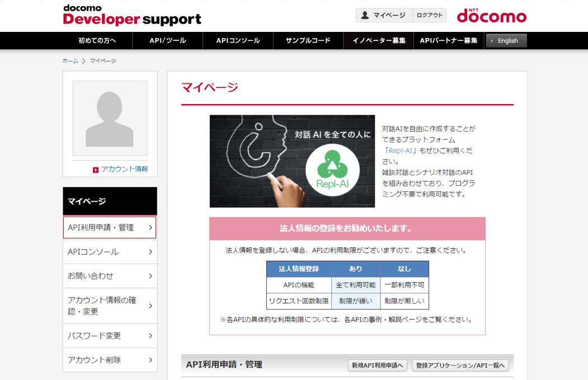
Task: Click chevron on アカウント削除 row
Action: [x=150, y=360]
